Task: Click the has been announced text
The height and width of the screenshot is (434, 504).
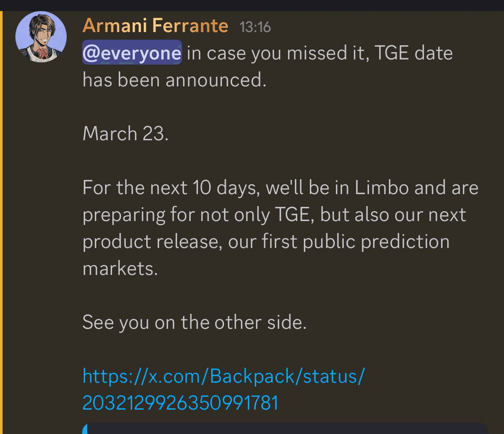Action: [175, 80]
